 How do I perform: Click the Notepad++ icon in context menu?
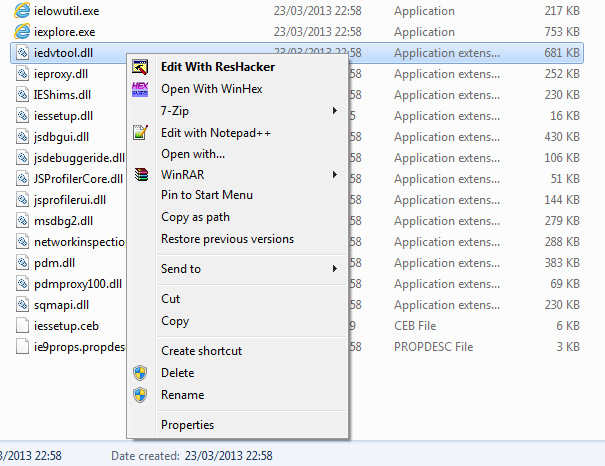[140, 133]
